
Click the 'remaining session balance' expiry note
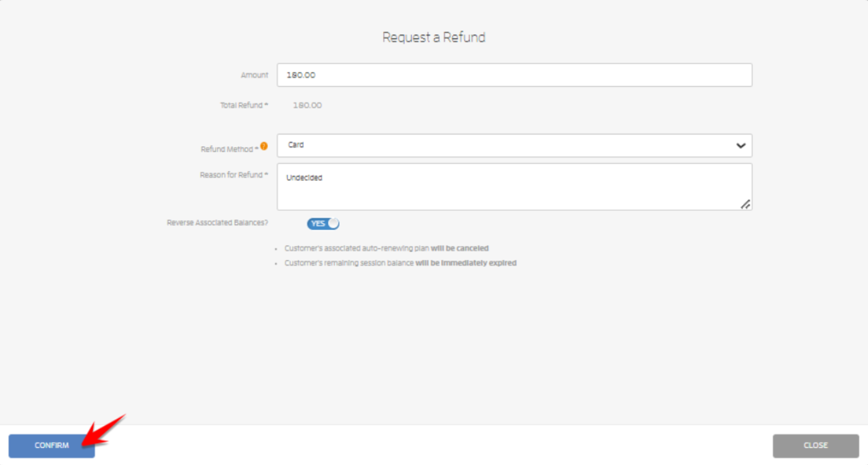coord(400,263)
